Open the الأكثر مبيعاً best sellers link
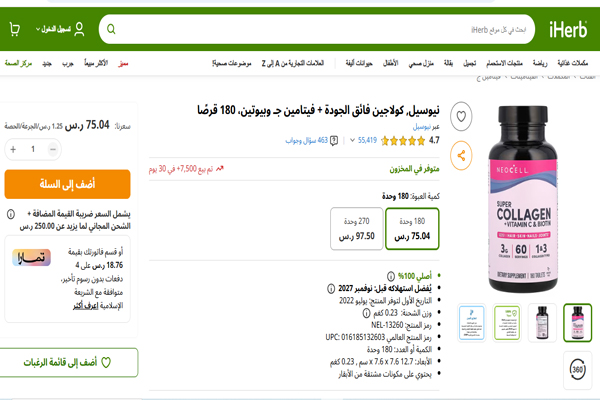Viewport: 600px width, 400px height. 96,63
